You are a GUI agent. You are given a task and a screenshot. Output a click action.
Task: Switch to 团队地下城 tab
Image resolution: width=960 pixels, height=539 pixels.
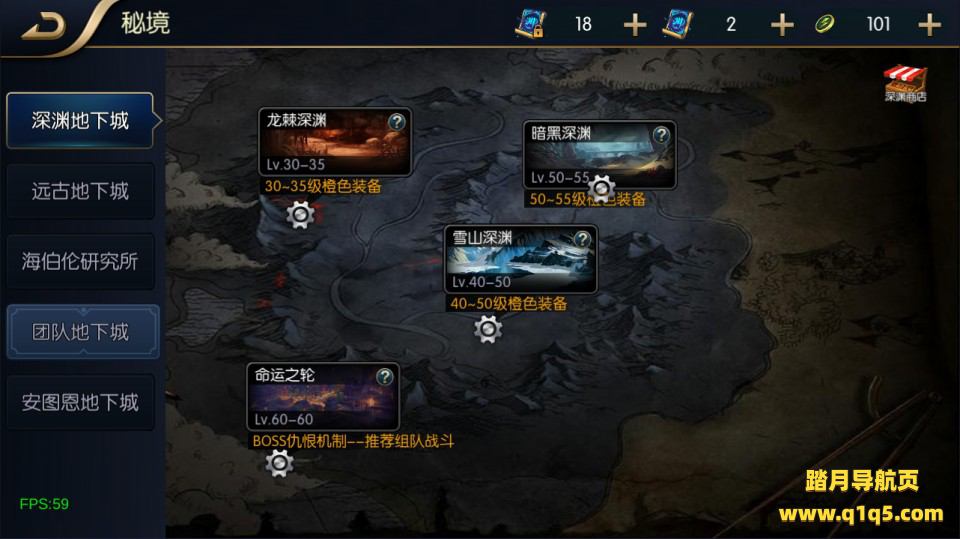click(x=83, y=332)
